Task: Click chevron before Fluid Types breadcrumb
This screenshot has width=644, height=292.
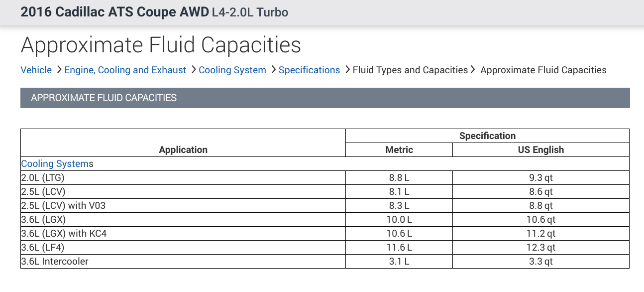Action: [347, 70]
